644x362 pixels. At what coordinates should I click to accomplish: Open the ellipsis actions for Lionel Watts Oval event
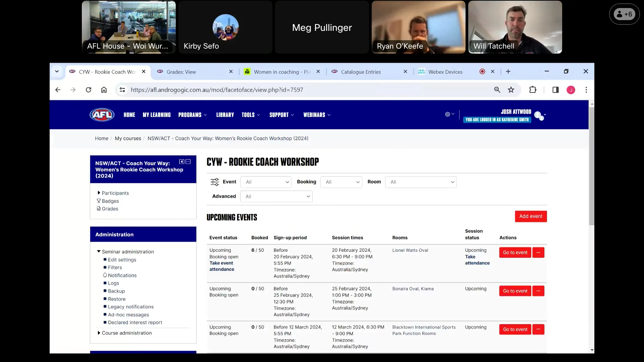[x=538, y=252]
